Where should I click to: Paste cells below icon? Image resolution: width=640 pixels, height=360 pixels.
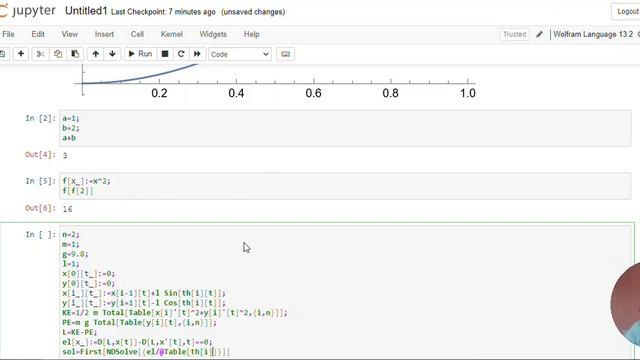[75, 54]
